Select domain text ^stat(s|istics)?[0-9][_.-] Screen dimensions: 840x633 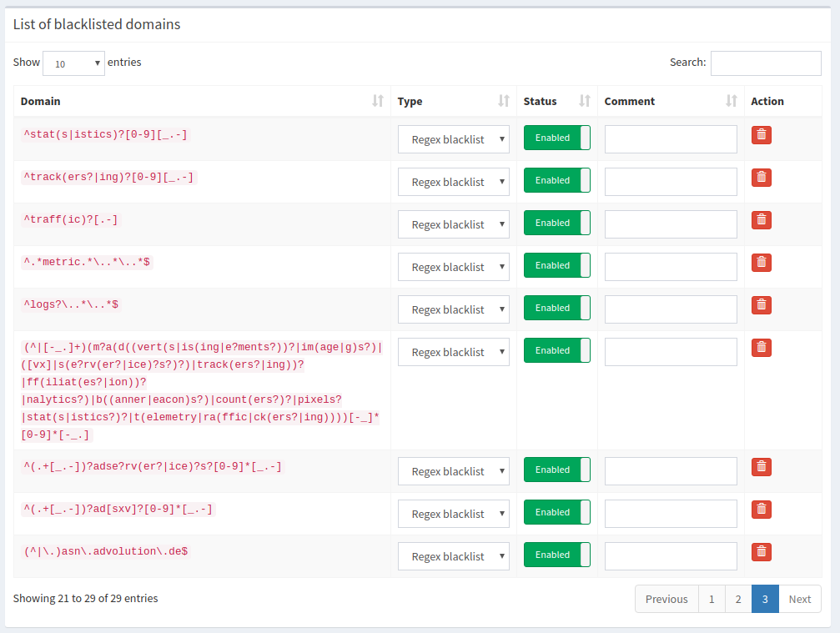pyautogui.click(x=106, y=134)
